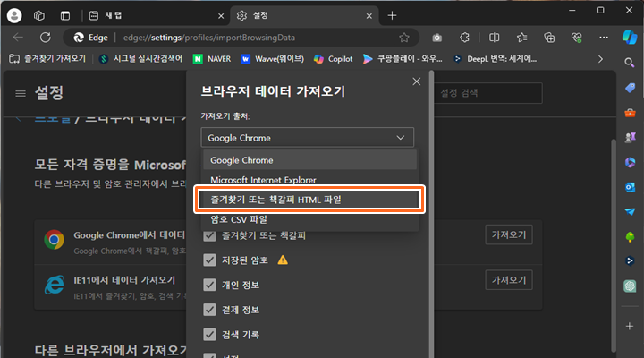Image resolution: width=644 pixels, height=358 pixels.
Task: Open the sidebar Outlook icon
Action: click(x=630, y=187)
